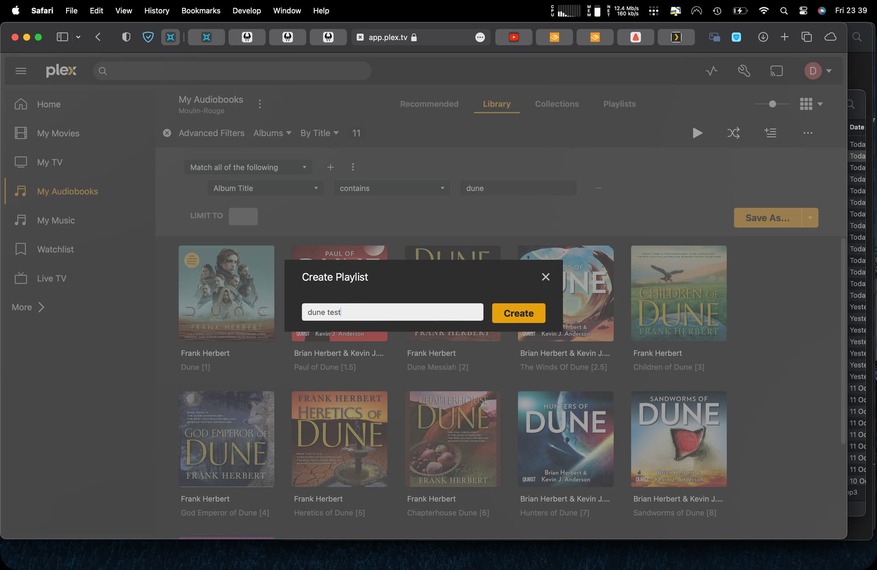The height and width of the screenshot is (570, 877).
Task: Click the Plex search bar
Action: tap(232, 71)
